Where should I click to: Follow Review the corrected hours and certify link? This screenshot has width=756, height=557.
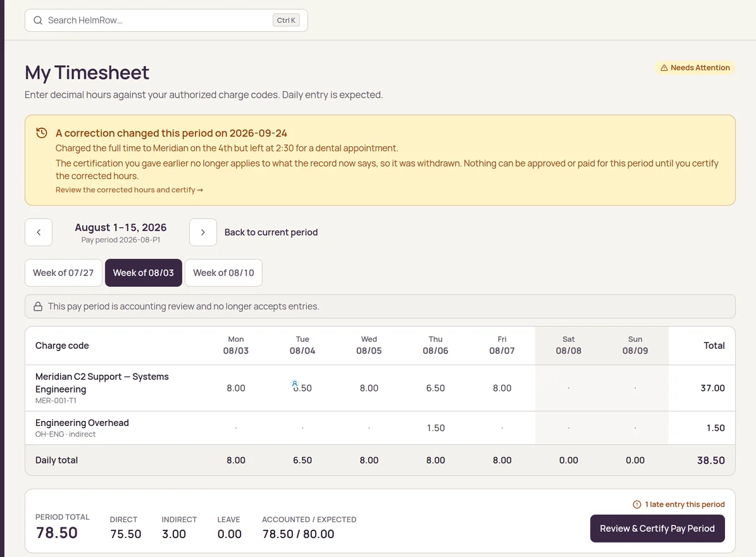[x=129, y=190]
